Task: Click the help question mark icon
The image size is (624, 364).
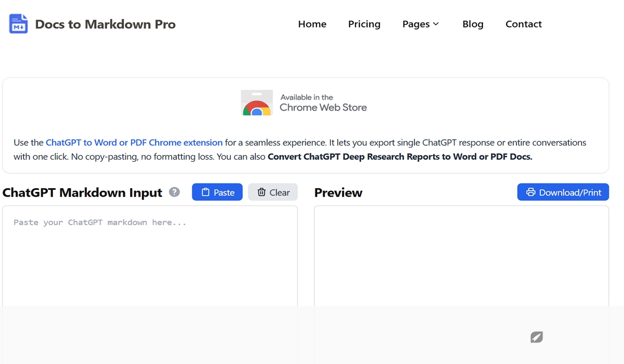Action: [175, 192]
